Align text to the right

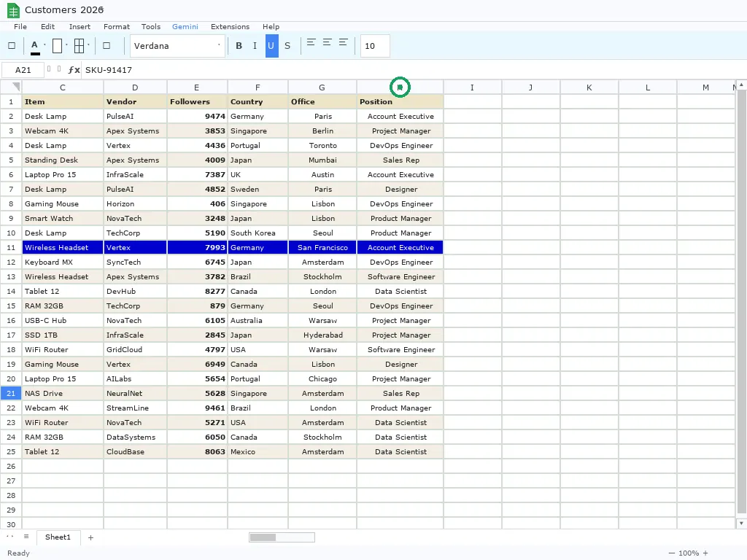[x=344, y=43]
